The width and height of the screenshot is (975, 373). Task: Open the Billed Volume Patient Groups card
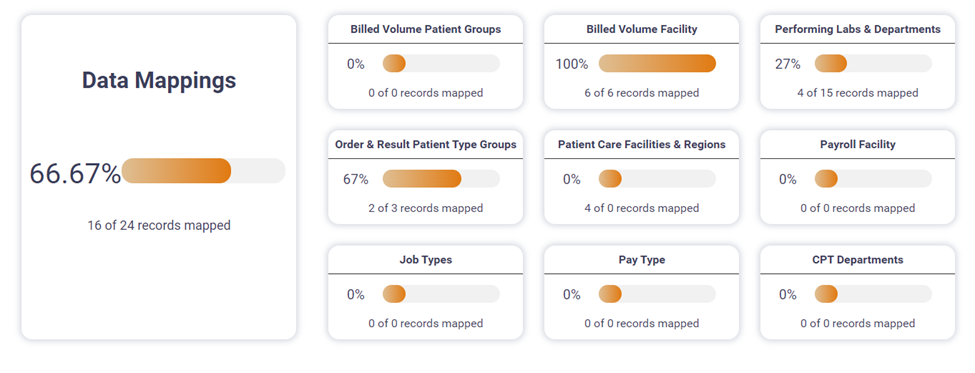point(425,62)
